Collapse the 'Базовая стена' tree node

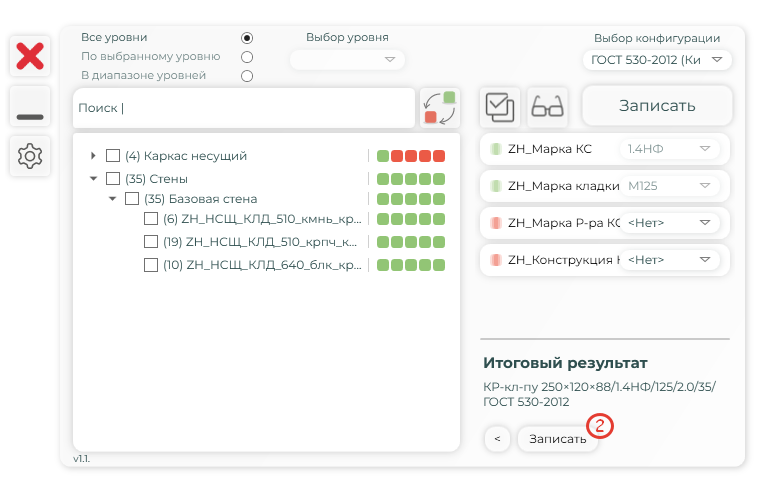[x=112, y=198]
